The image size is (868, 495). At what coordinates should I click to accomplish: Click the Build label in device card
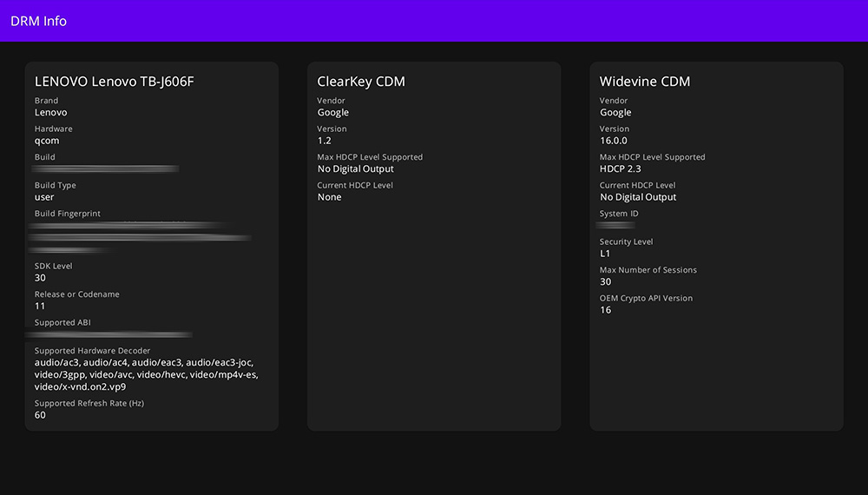pos(45,157)
